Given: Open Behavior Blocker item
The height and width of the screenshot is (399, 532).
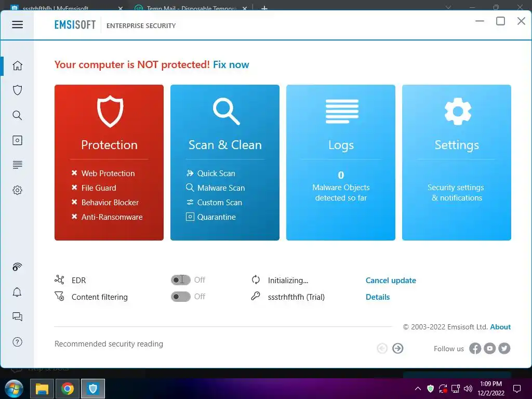Looking at the screenshot, I should point(110,203).
